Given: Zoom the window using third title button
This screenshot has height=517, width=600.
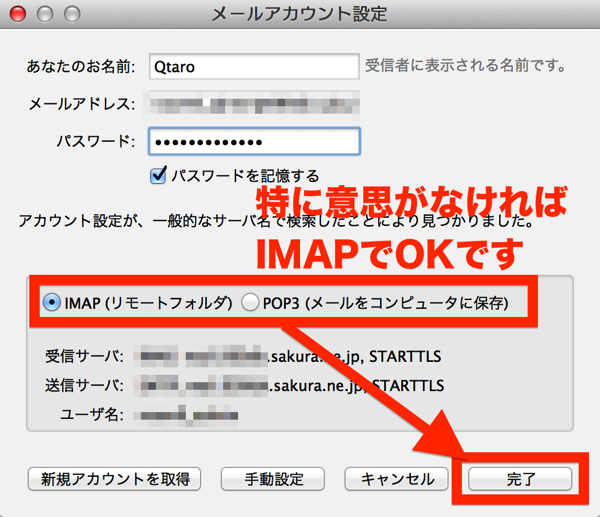Looking at the screenshot, I should [x=72, y=14].
